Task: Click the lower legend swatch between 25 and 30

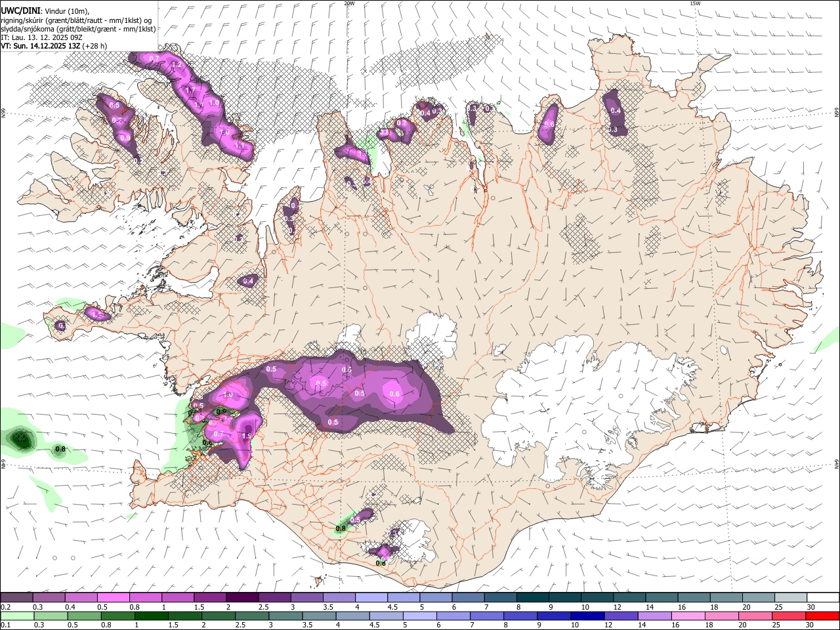Action: (x=791, y=616)
